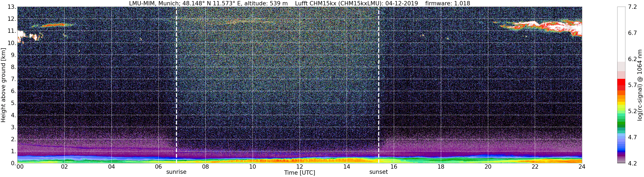Click the colorbar tick label '5.7'
This screenshot has height=177, width=644.
click(x=632, y=85)
